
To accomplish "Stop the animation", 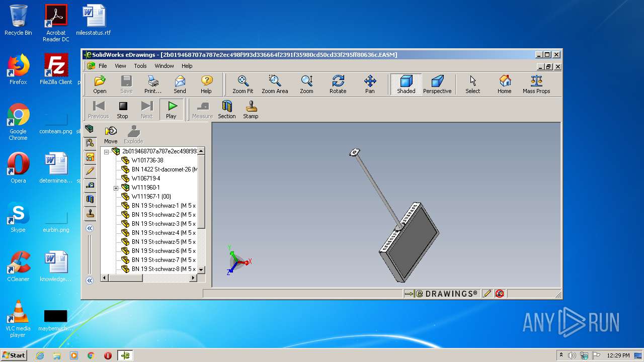I will 123,110.
